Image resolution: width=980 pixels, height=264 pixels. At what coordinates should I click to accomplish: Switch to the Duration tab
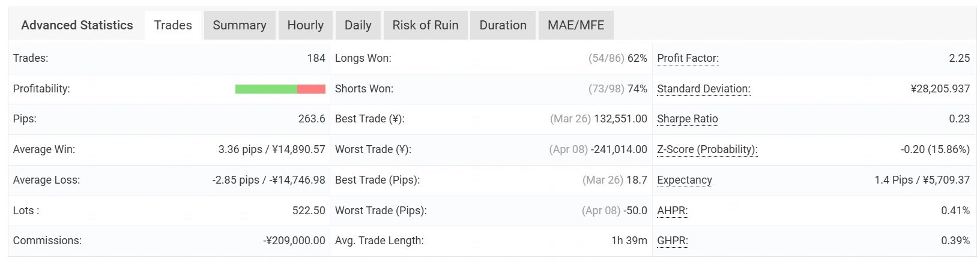point(503,25)
